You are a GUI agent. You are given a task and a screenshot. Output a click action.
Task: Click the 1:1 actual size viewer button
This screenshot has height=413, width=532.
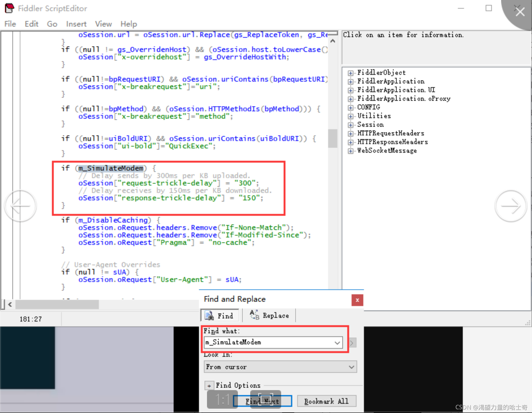(222, 399)
